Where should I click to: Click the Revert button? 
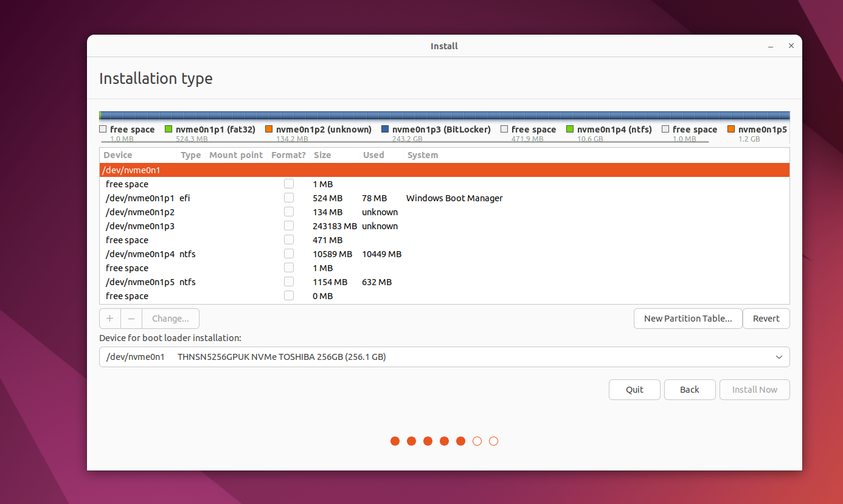(766, 318)
